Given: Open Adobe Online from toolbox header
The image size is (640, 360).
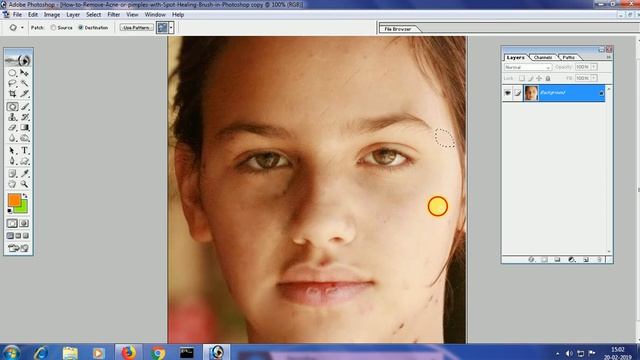Looking at the screenshot, I should [18, 60].
